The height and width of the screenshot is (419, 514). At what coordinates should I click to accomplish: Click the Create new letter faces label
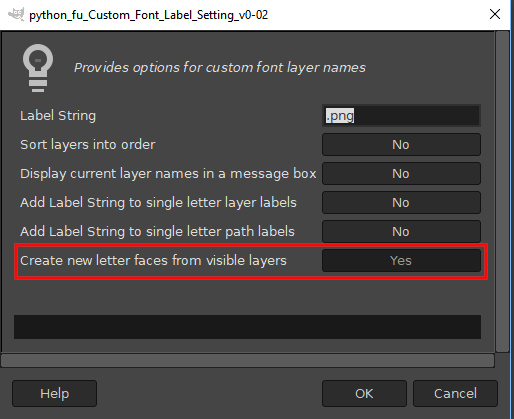(x=153, y=261)
